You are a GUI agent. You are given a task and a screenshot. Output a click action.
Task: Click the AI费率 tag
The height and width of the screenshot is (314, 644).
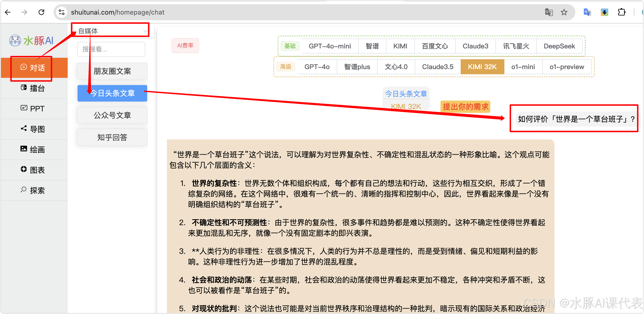pyautogui.click(x=185, y=46)
